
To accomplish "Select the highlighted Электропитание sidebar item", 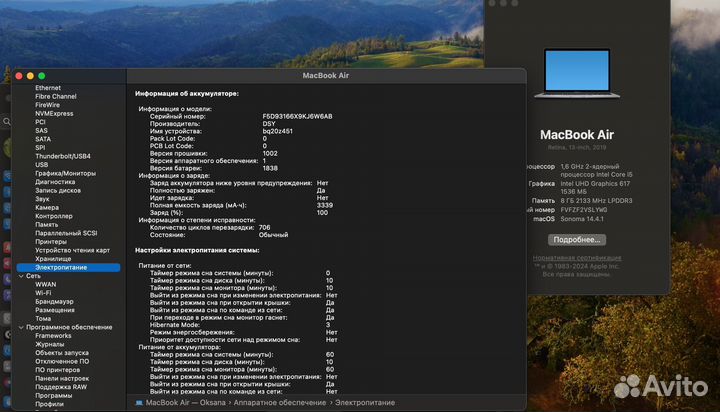I will point(61,267).
